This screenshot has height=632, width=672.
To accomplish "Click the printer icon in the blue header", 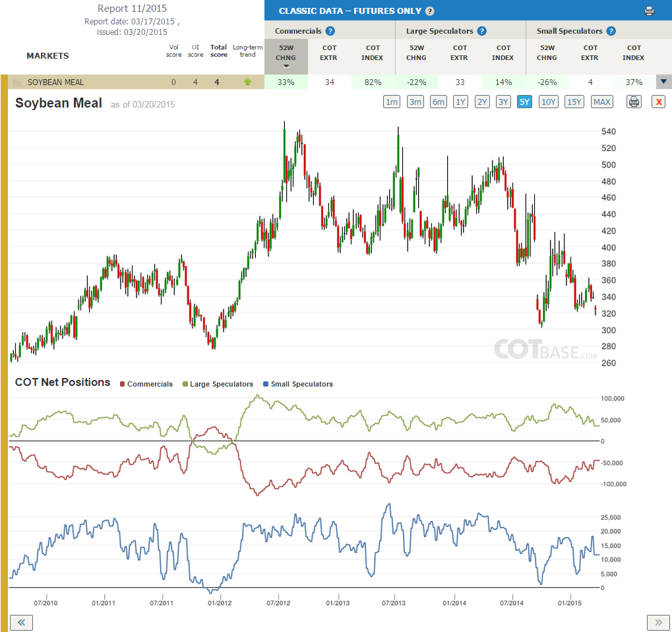I will pos(649,11).
